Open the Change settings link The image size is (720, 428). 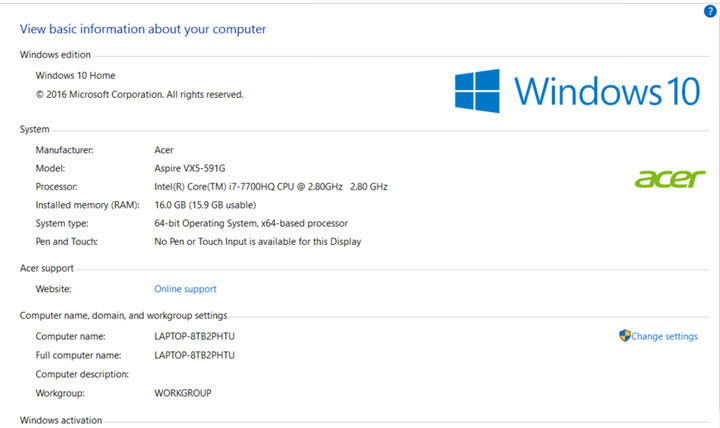coord(664,337)
